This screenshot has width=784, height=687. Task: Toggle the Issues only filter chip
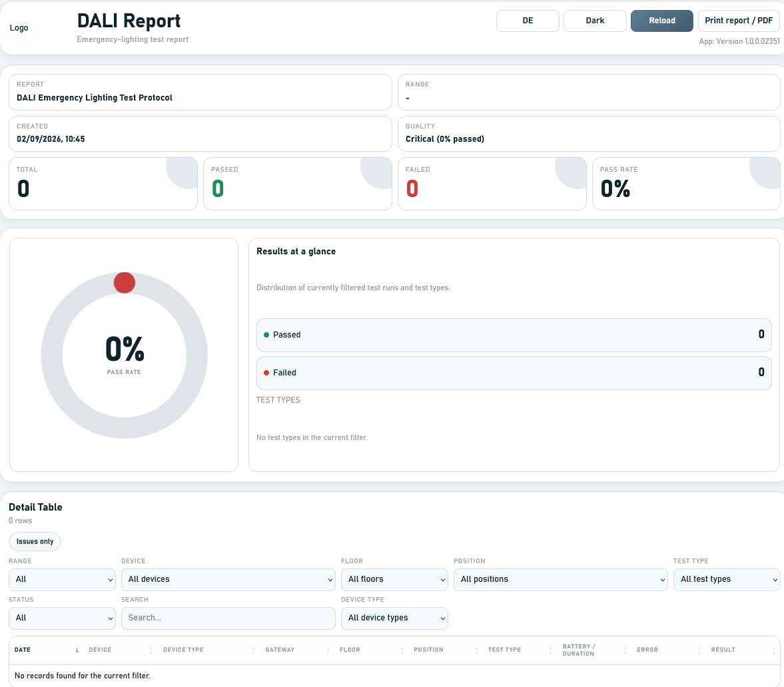(35, 542)
